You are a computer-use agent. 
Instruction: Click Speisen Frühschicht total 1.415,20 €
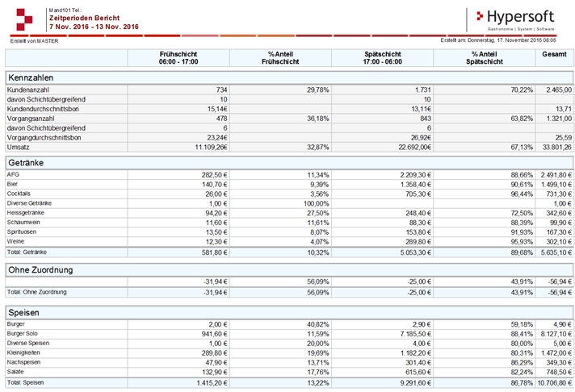click(x=212, y=383)
